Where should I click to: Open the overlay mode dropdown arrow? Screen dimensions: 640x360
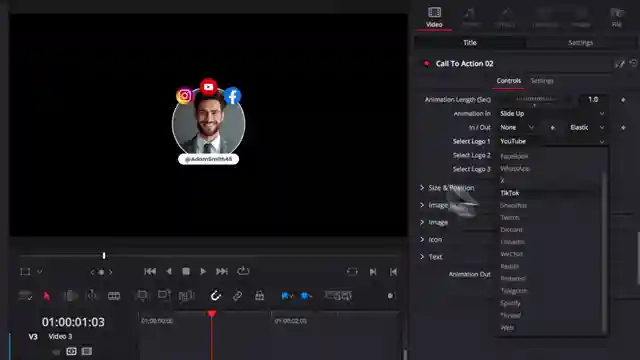click(x=40, y=271)
